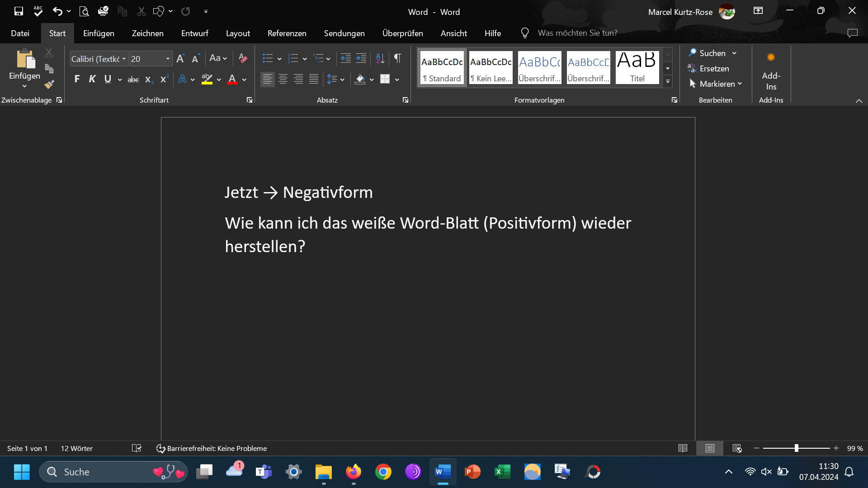Toggle italic formatting with K button

point(92,79)
